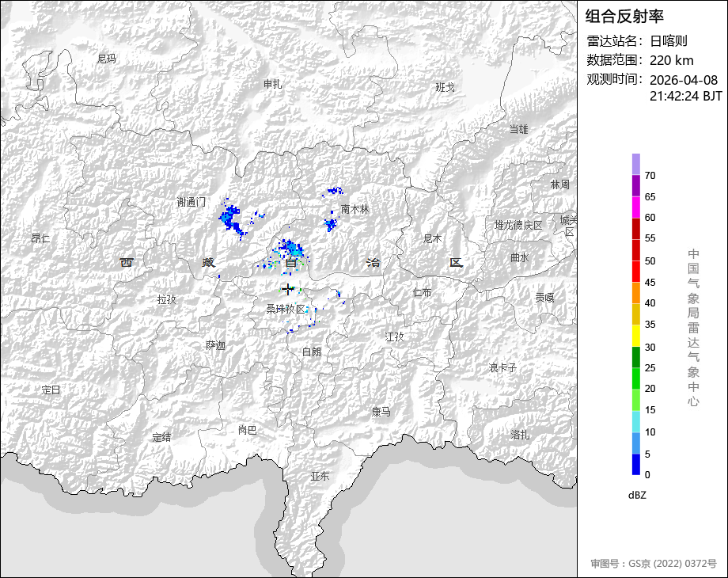The width and height of the screenshot is (728, 578).
Task: Select the orange 40–45 dBZ legend swatch
Action: 636,293
